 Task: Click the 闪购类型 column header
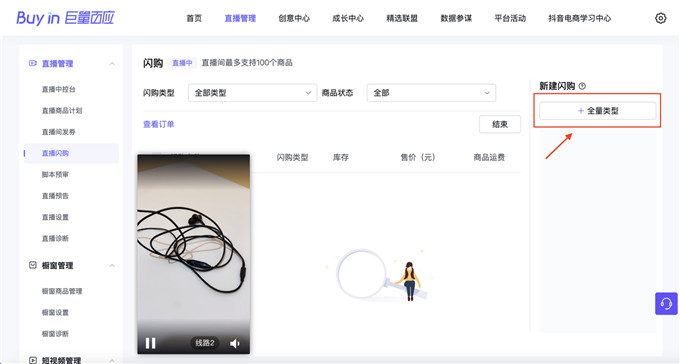click(292, 157)
